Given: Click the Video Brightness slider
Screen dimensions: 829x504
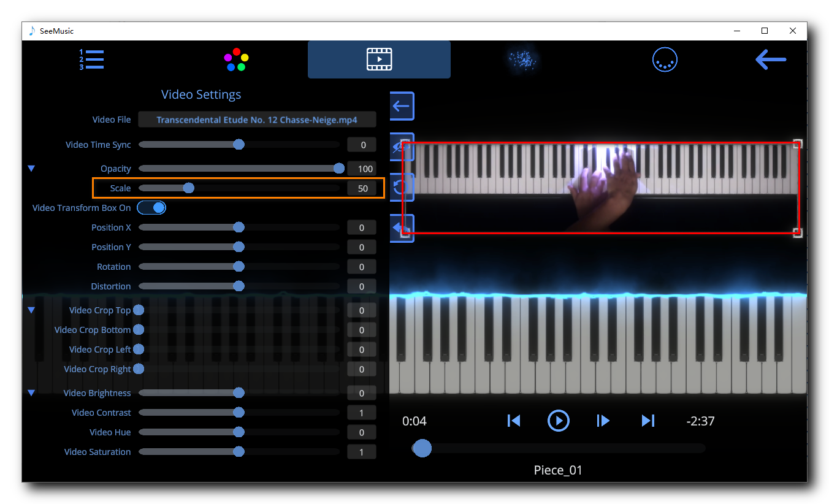Looking at the screenshot, I should point(239,393).
